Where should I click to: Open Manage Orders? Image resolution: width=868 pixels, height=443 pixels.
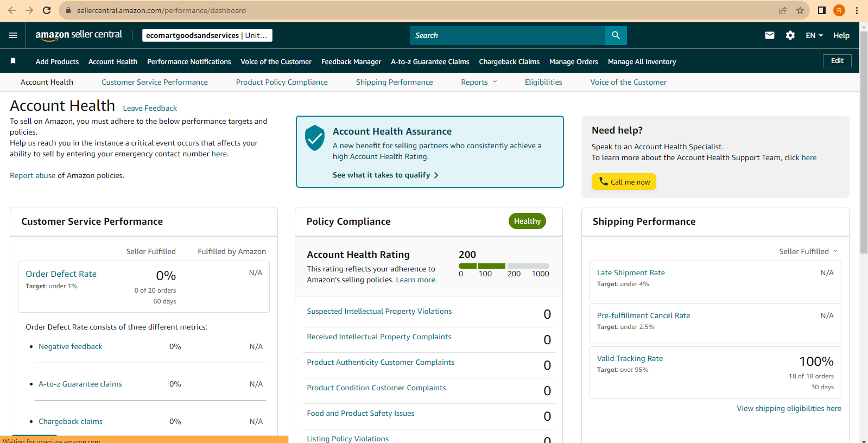574,61
